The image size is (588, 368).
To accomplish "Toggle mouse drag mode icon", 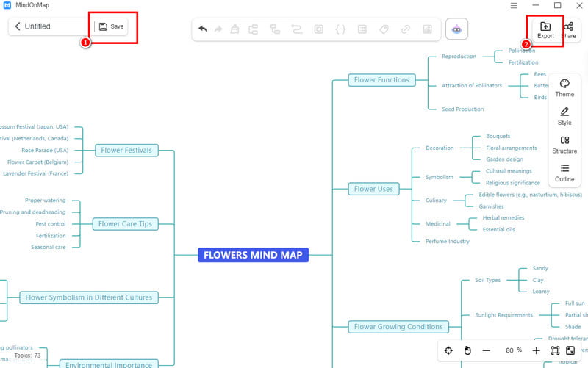I will coord(467,351).
